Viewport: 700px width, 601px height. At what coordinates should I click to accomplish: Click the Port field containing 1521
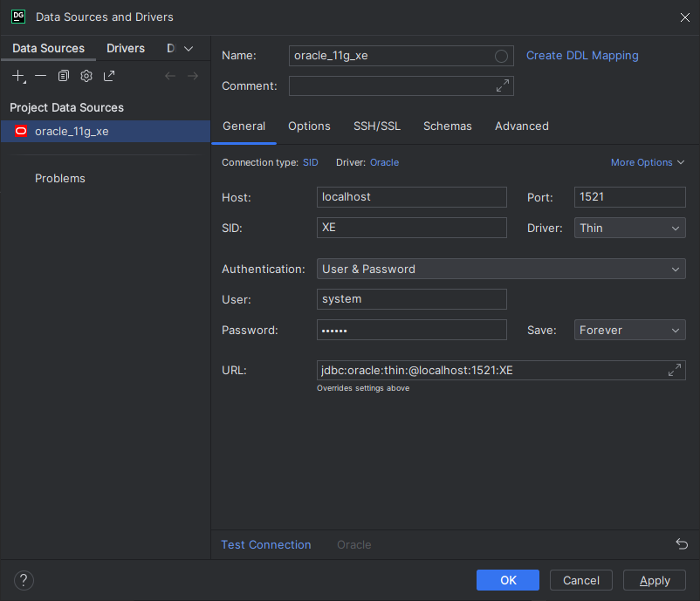pos(629,197)
